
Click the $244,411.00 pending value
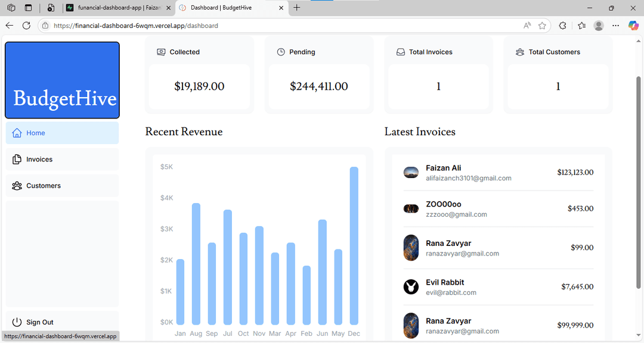pos(318,86)
